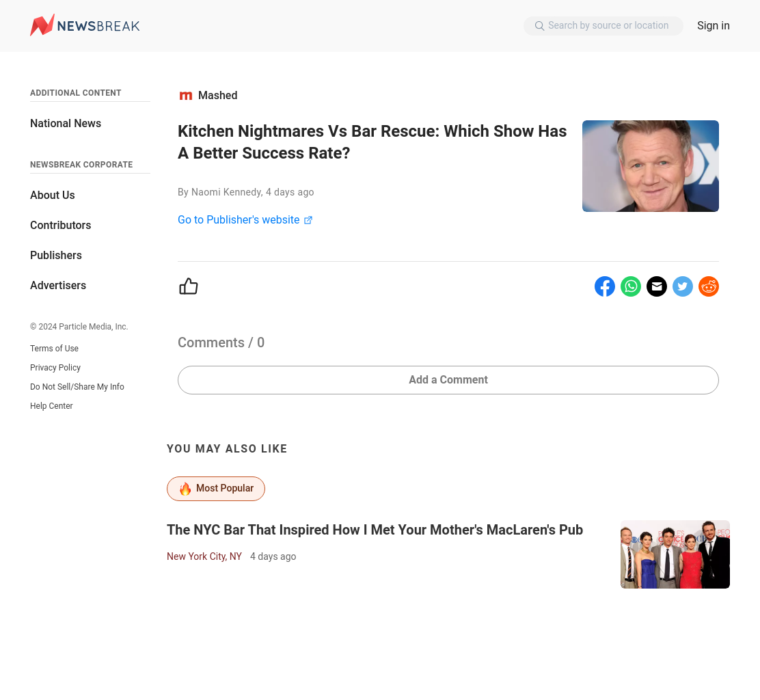Click the NewsBreak logo
The width and height of the screenshot is (760, 700).
pyautogui.click(x=85, y=25)
